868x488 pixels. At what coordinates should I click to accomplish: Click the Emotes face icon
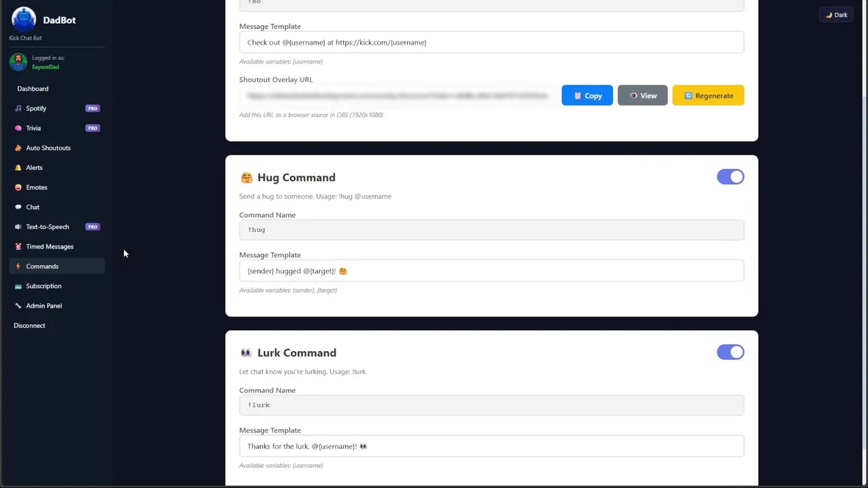(x=18, y=187)
